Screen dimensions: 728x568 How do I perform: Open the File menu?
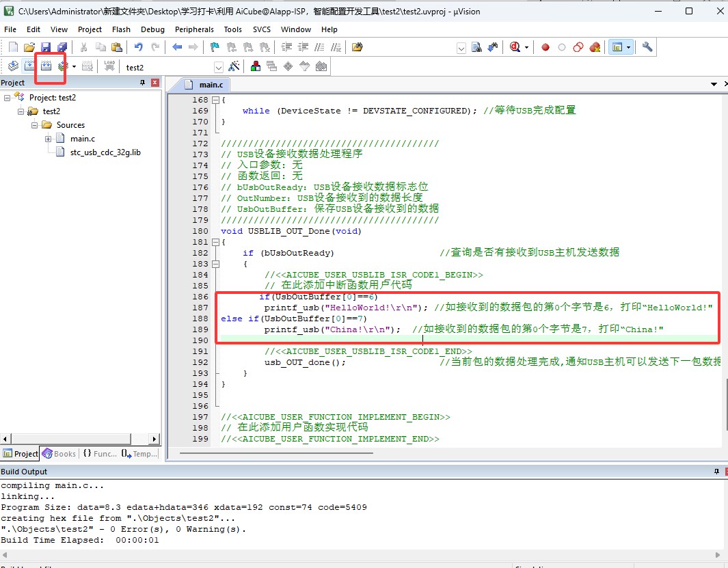pyautogui.click(x=10, y=29)
